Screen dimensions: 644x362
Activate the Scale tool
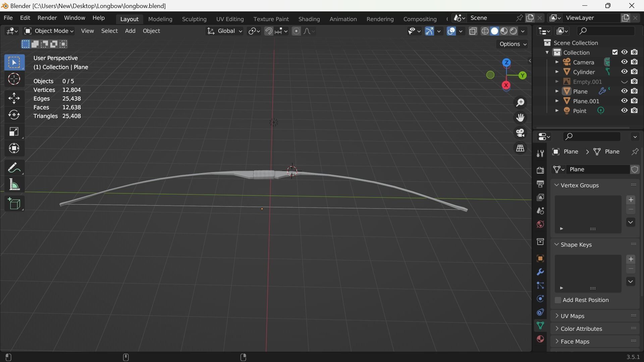14,131
